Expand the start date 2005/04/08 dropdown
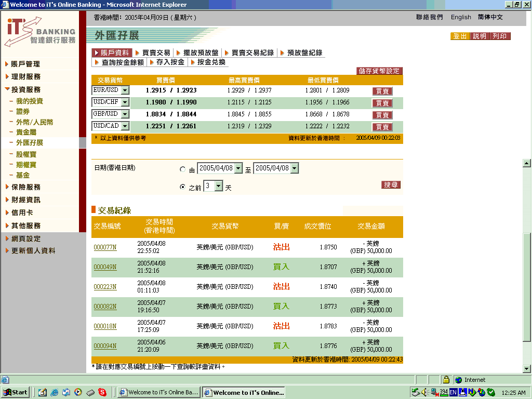 (x=238, y=168)
